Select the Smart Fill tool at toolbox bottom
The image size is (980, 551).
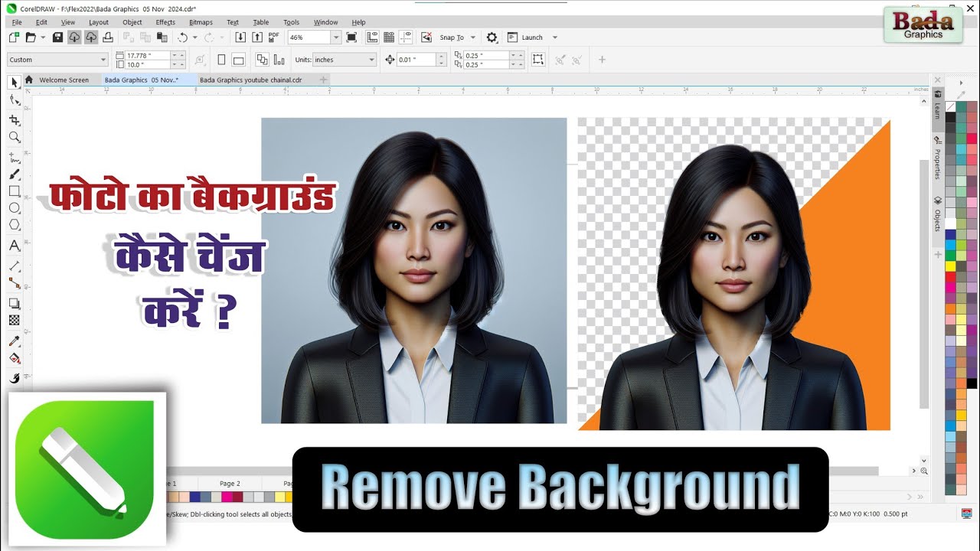15,377
